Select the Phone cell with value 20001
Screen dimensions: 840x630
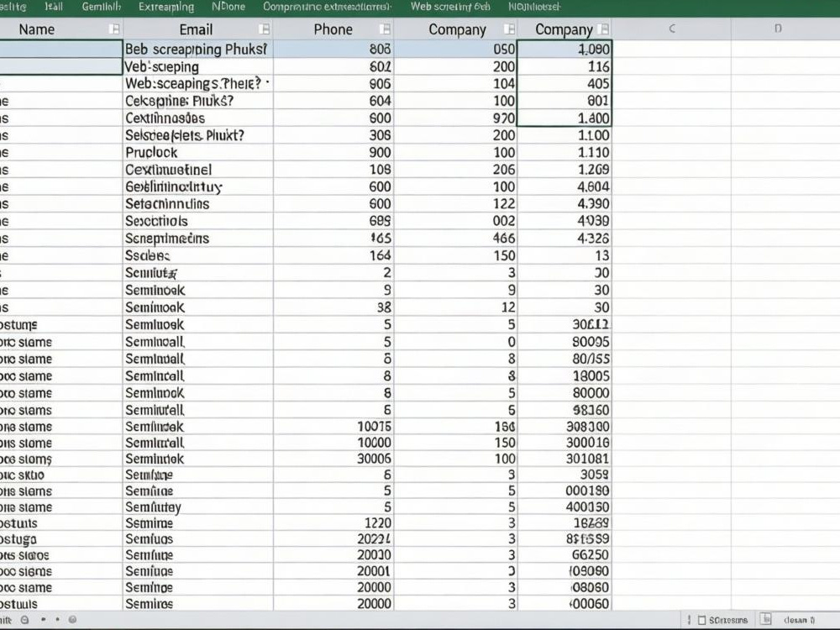333,571
